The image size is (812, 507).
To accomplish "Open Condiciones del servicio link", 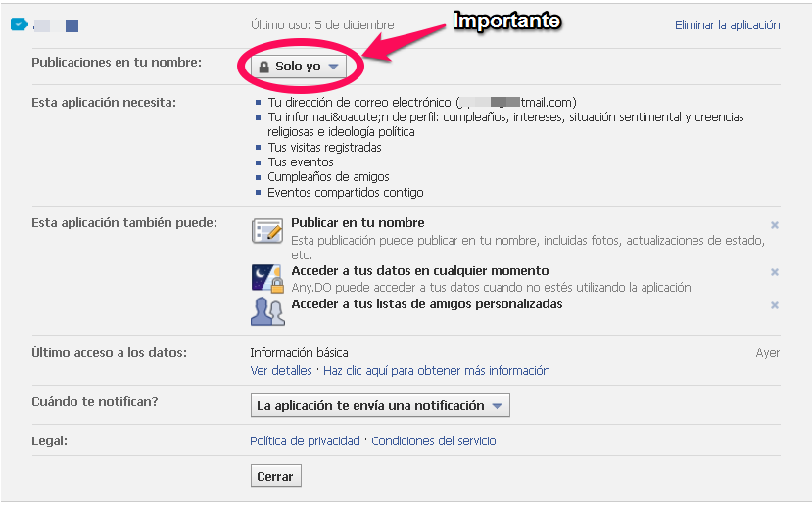I will (x=434, y=441).
